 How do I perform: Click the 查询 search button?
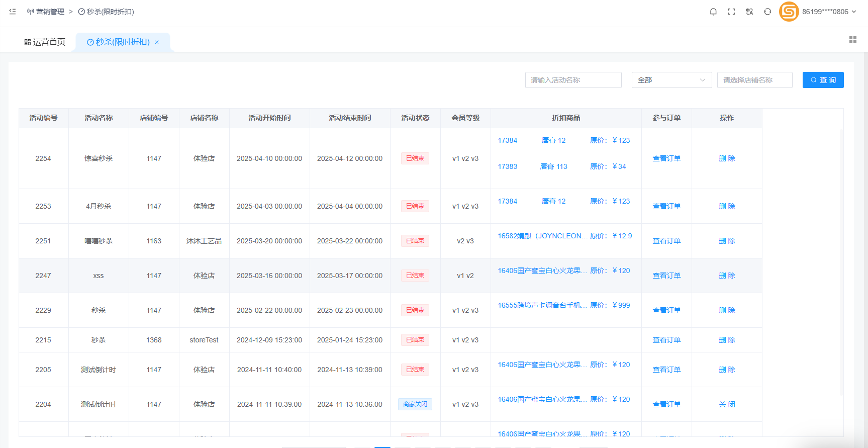point(823,80)
